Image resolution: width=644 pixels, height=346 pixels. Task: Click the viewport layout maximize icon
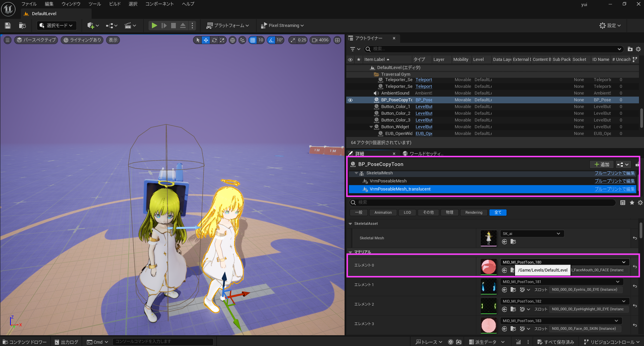337,40
